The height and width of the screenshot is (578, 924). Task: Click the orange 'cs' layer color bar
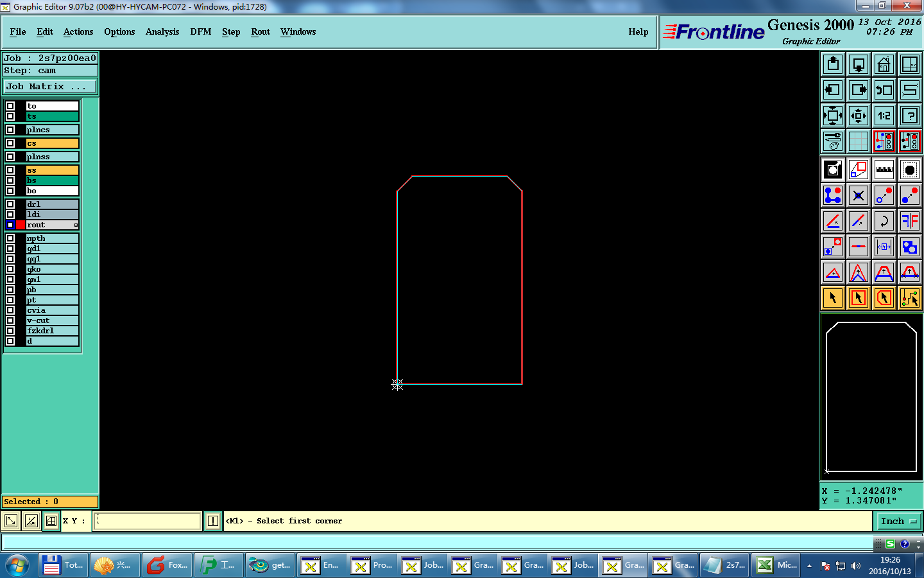tap(52, 143)
